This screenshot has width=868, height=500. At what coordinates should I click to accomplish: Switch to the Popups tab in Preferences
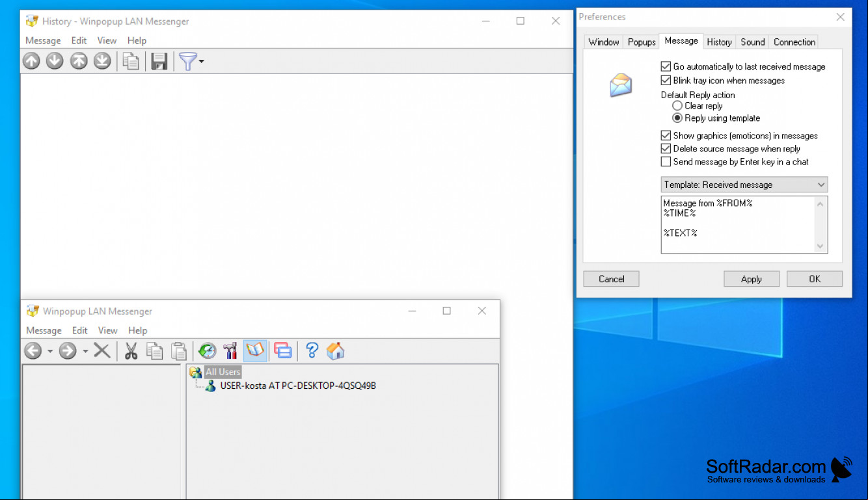[x=642, y=42]
